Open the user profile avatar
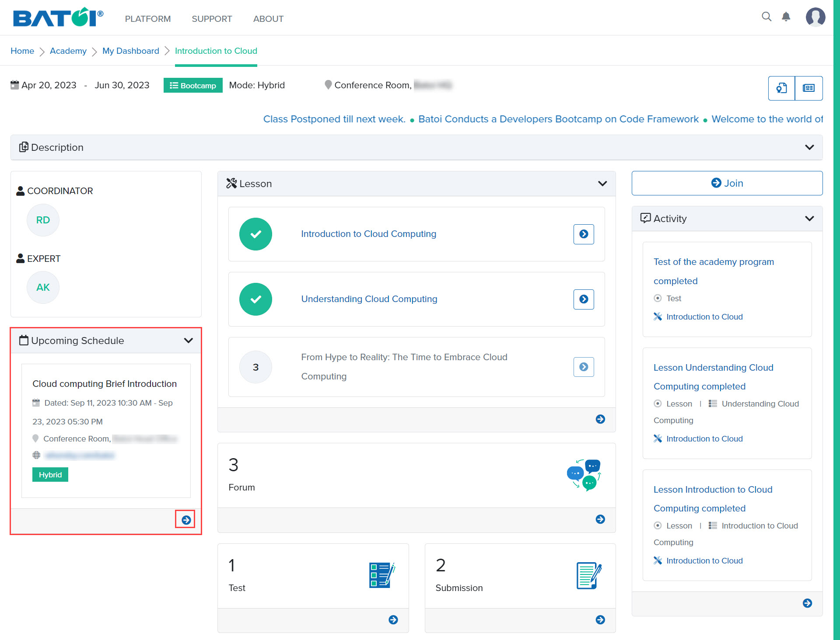The image size is (840, 640). tap(815, 17)
